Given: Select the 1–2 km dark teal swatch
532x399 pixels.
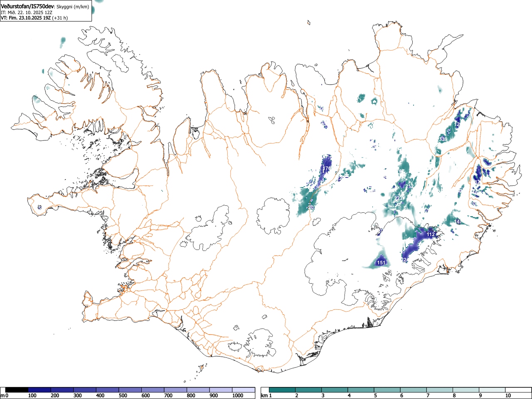Looking at the screenshot, I should click(282, 390).
